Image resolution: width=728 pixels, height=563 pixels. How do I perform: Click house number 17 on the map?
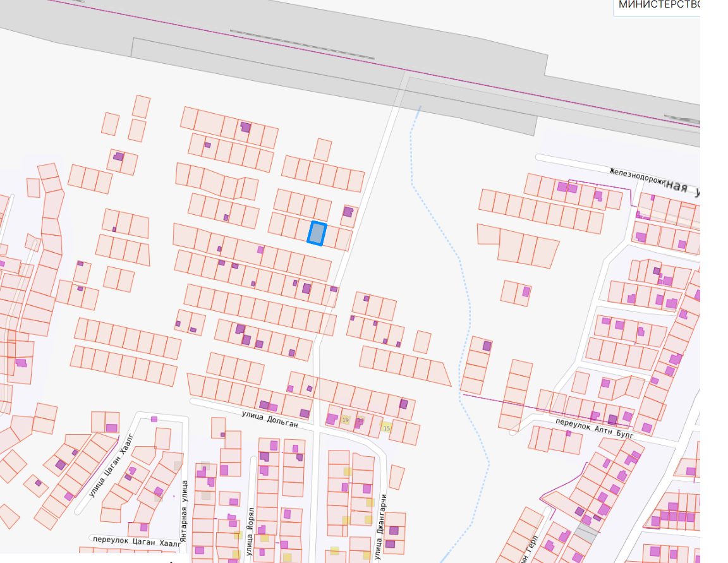tap(360, 420)
